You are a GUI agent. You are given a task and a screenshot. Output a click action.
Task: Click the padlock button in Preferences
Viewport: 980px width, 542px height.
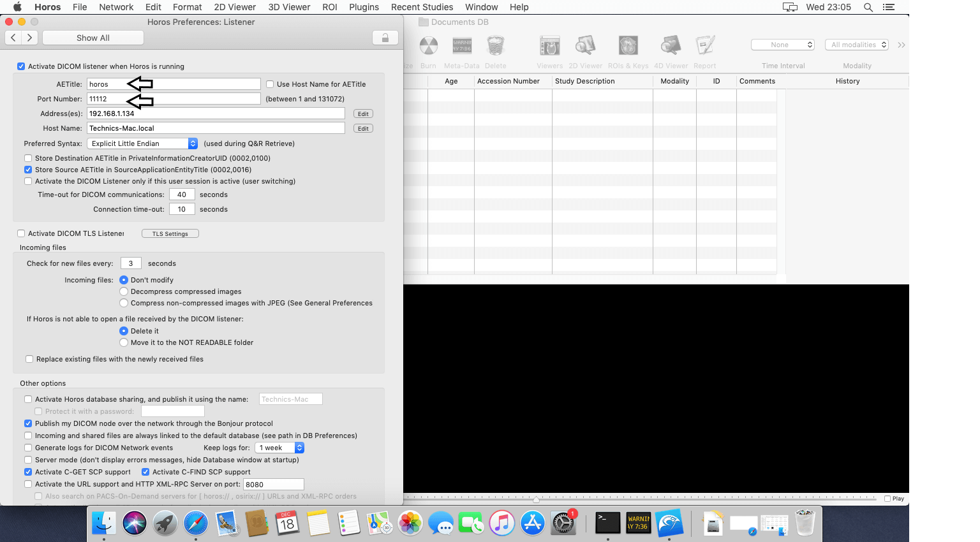pyautogui.click(x=385, y=38)
